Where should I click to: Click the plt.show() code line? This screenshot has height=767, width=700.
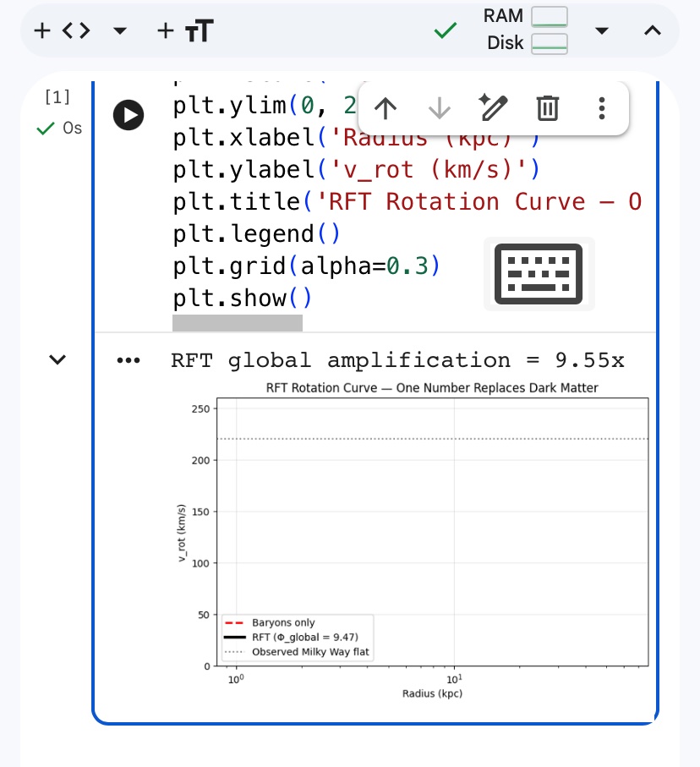242,298
